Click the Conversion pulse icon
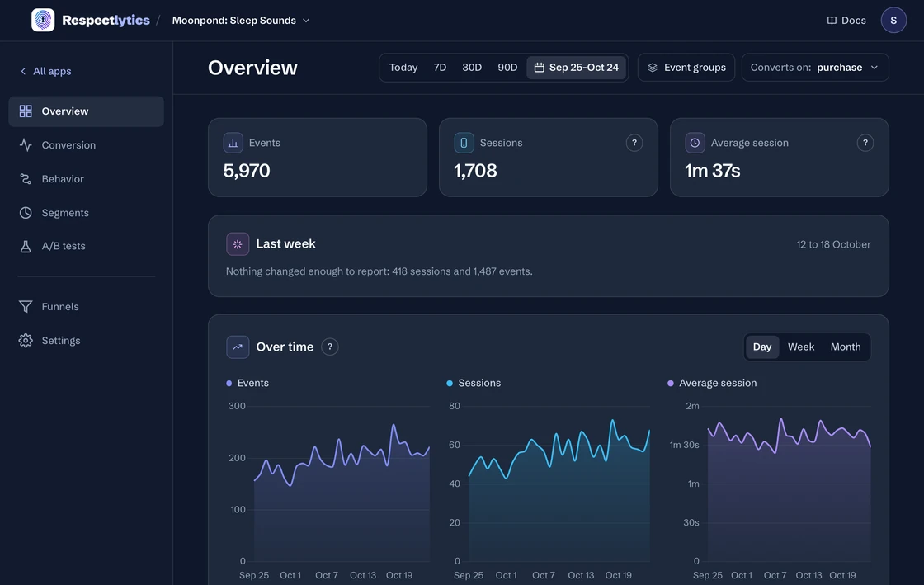The width and height of the screenshot is (924, 585). pyautogui.click(x=26, y=145)
